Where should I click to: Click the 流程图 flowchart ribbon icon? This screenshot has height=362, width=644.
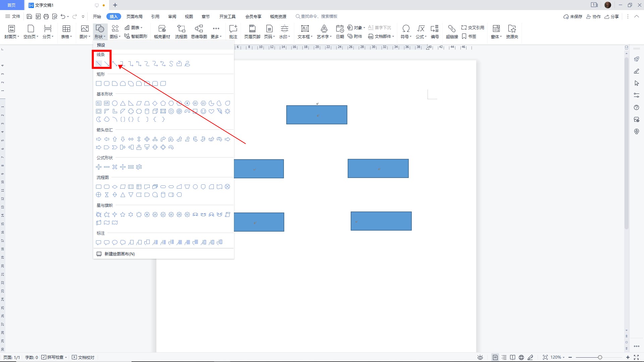181,32
